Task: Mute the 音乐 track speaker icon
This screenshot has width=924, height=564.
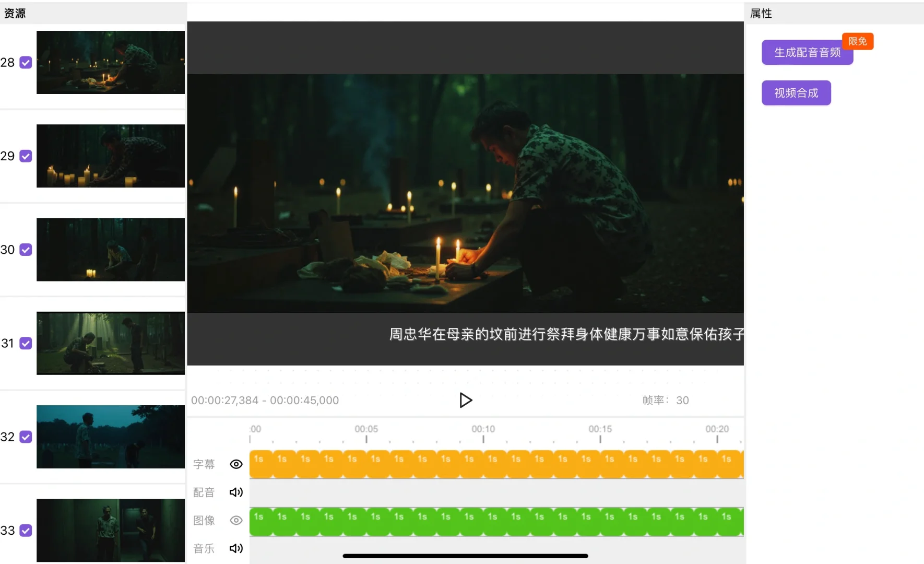Action: 236,548
